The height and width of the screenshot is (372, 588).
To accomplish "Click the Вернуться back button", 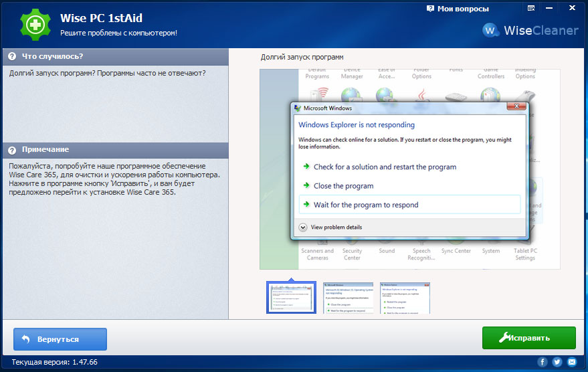I will tap(60, 339).
